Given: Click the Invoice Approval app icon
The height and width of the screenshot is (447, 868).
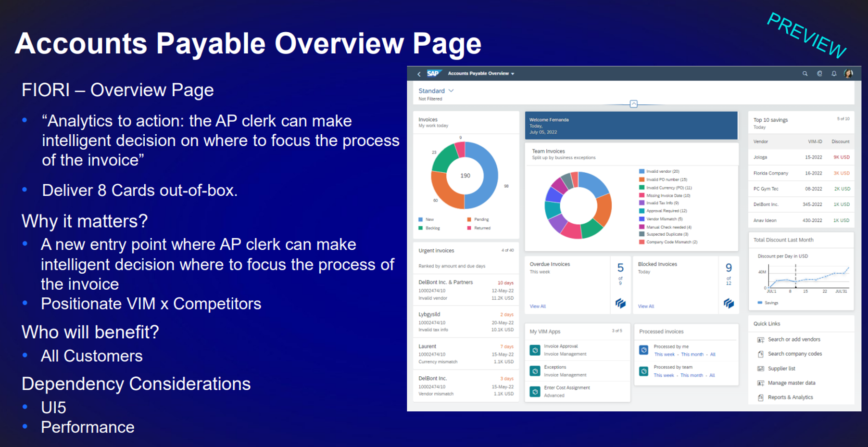Looking at the screenshot, I should coord(535,350).
